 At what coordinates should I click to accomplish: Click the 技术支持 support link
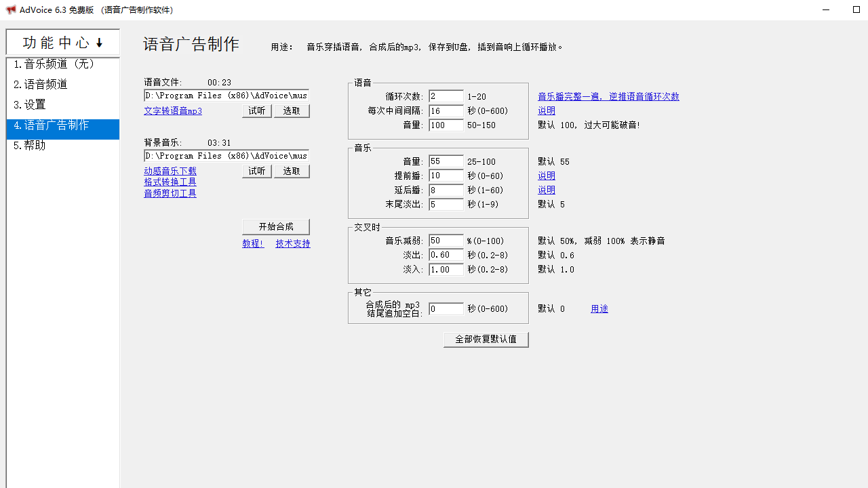point(292,243)
